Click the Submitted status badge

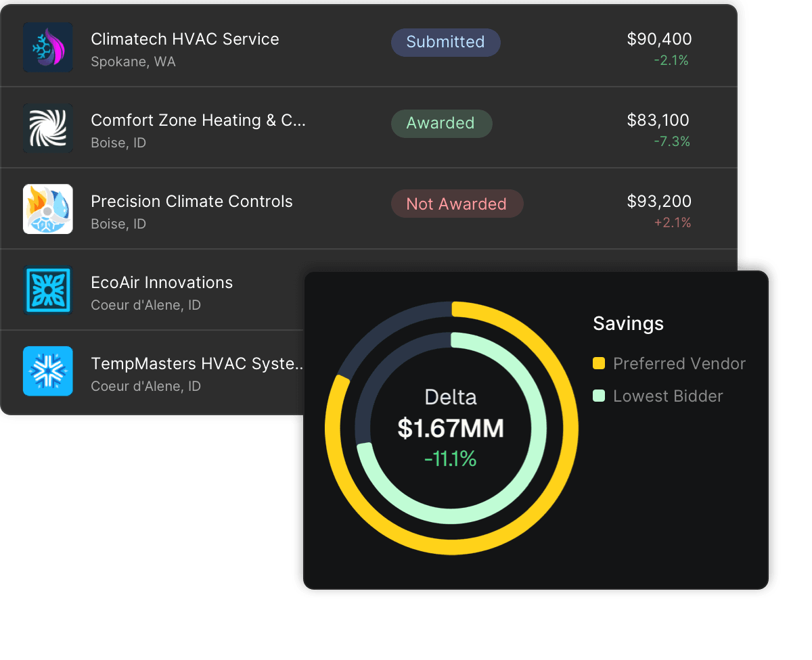point(445,42)
